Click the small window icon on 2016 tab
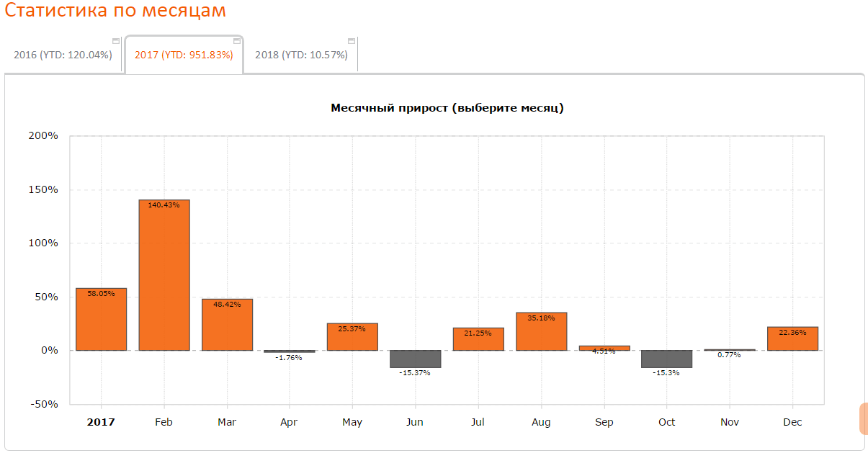Image resolution: width=868 pixels, height=453 pixels. pyautogui.click(x=116, y=41)
